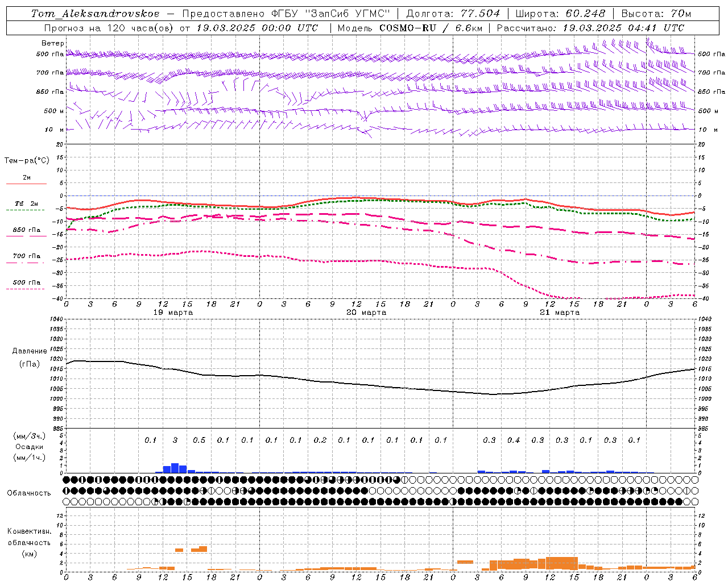This screenshot has height=582, width=728.
Task: Click the dotted line sample under 500 гПа legend
Action: (x=26, y=289)
